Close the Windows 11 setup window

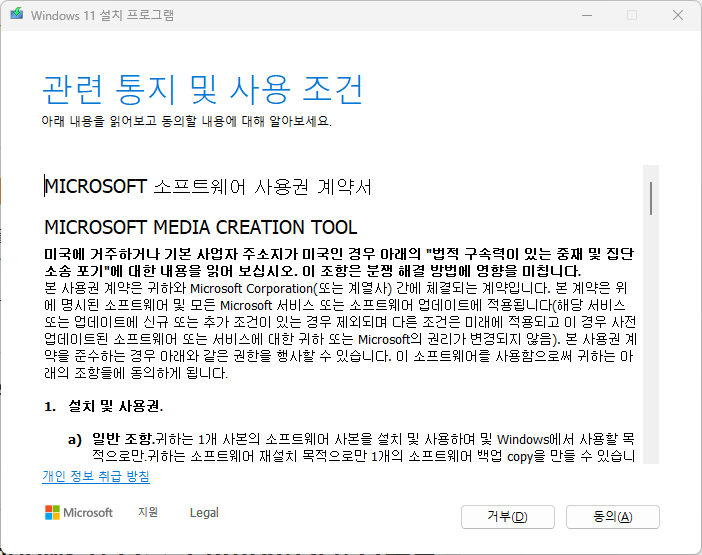pos(678,15)
